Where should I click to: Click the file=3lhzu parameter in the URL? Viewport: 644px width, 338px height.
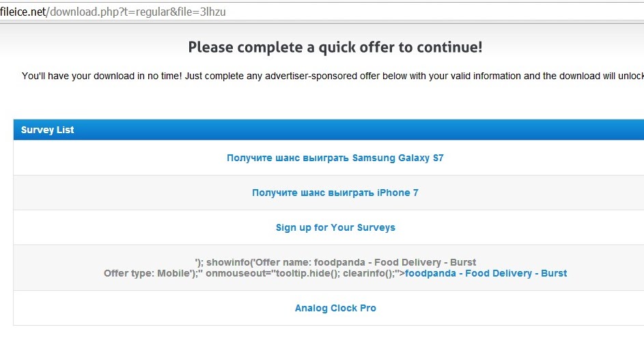197,11
